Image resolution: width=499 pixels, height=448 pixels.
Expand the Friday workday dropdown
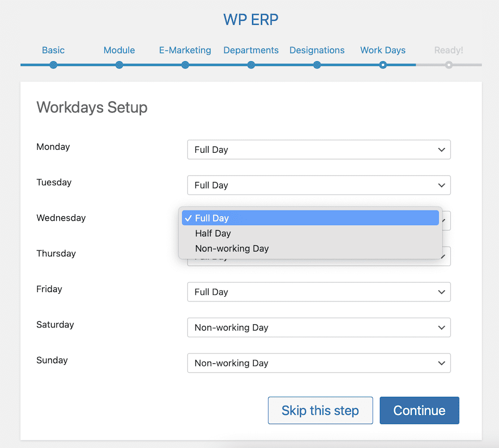point(319,292)
